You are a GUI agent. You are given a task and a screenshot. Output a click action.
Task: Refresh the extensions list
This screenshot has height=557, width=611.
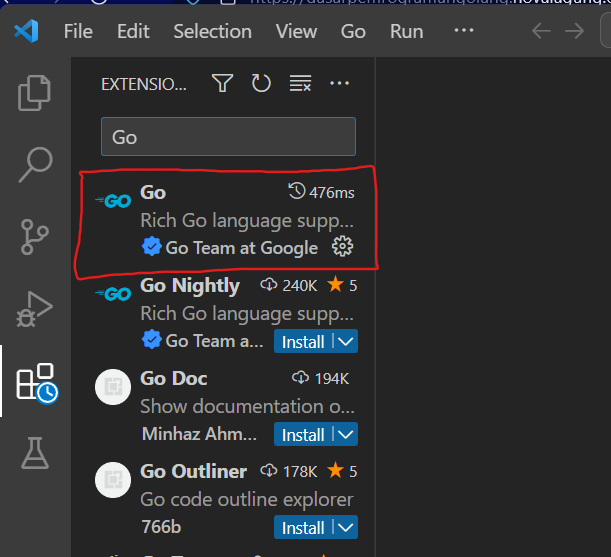point(261,83)
